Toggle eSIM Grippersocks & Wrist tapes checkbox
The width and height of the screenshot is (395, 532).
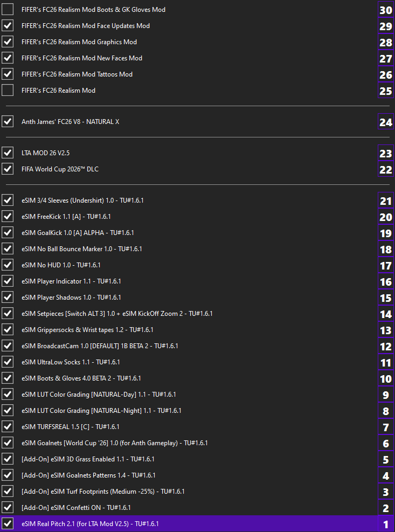[x=8, y=329]
